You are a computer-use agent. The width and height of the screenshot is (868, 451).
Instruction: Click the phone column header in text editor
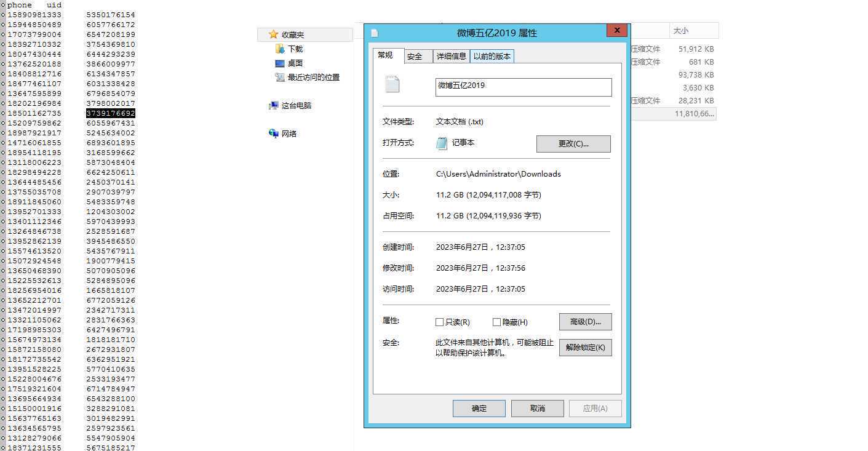tap(20, 5)
